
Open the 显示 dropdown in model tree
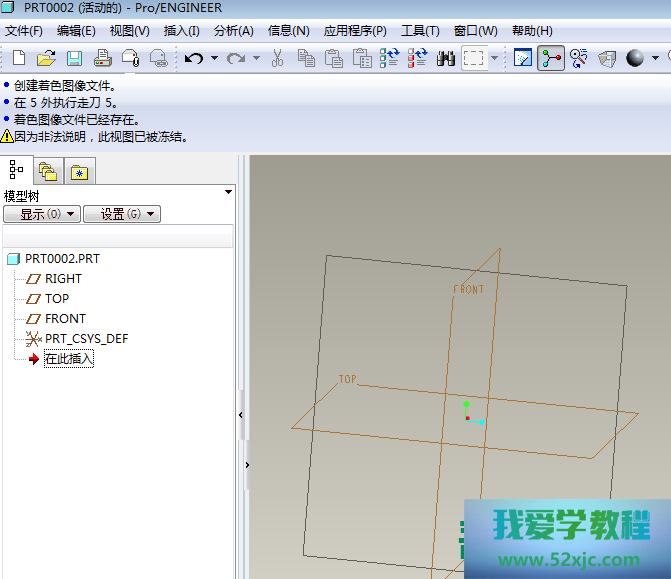click(x=42, y=214)
